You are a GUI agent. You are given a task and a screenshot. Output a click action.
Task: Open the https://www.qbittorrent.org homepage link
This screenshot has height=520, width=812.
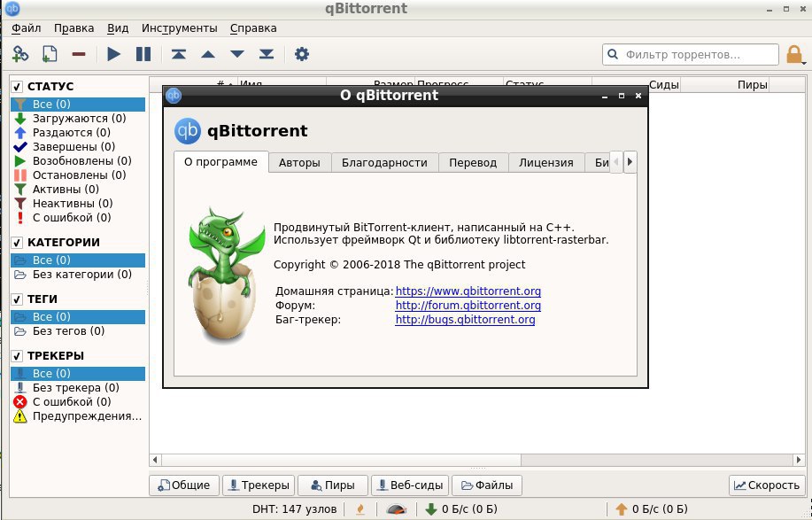[x=468, y=291]
